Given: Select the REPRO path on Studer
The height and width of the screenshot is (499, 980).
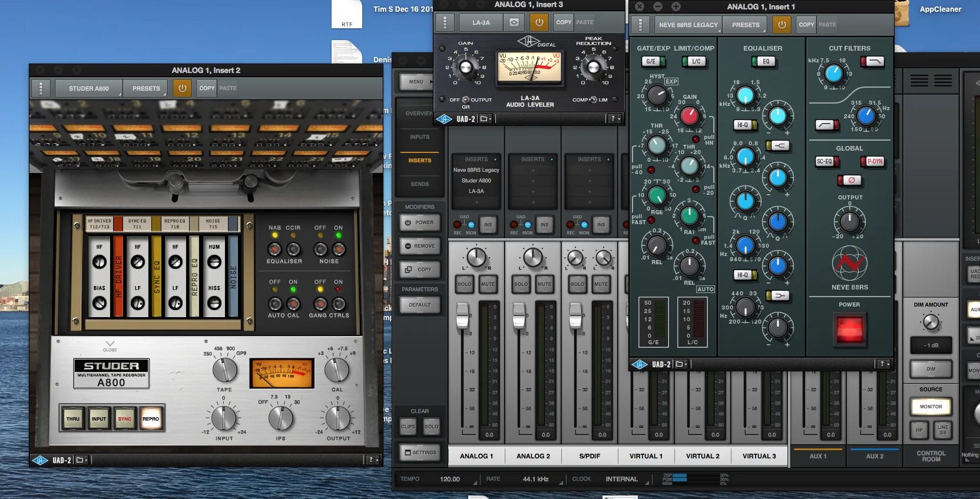Looking at the screenshot, I should 151,419.
